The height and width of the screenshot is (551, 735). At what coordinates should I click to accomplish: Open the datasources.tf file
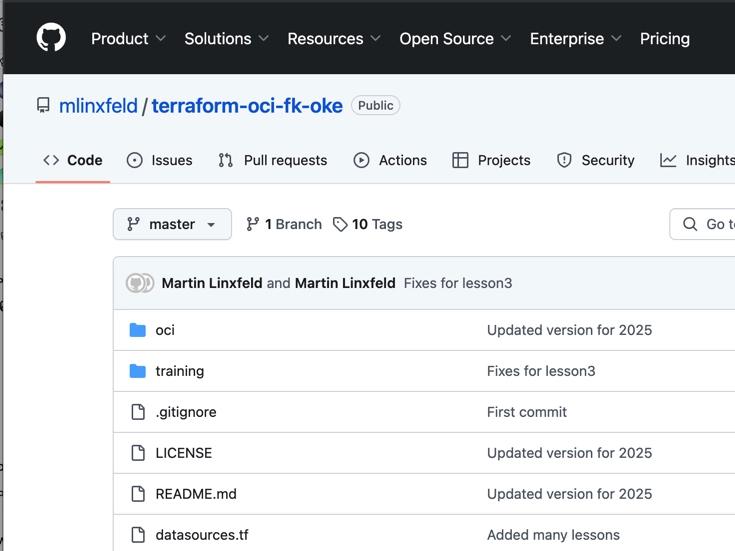202,534
